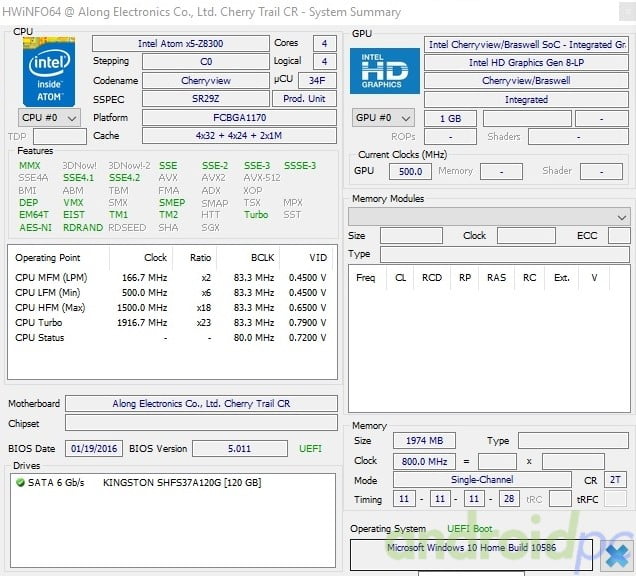The width and height of the screenshot is (636, 576).
Task: Click the green Turbo feature label
Action: [x=256, y=215]
